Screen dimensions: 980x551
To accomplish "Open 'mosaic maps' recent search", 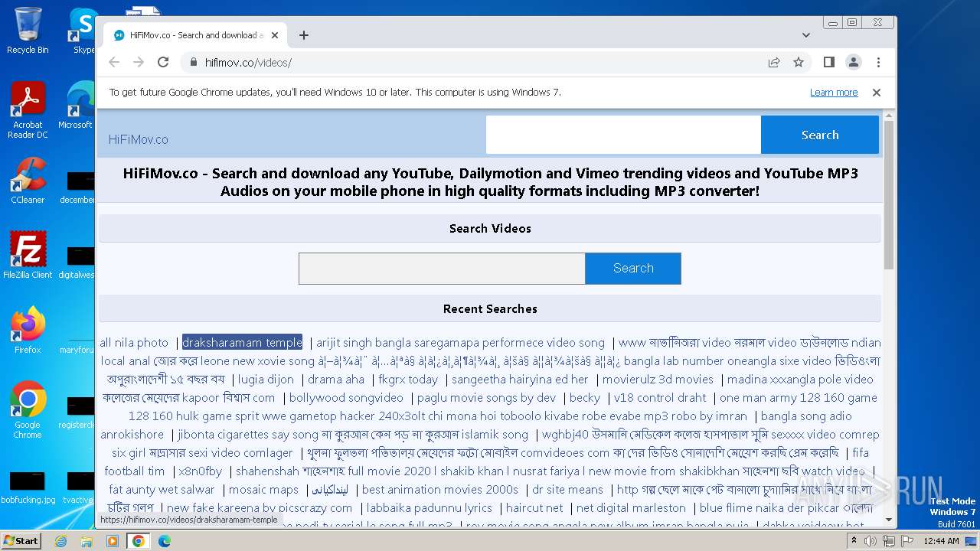I will pyautogui.click(x=263, y=490).
